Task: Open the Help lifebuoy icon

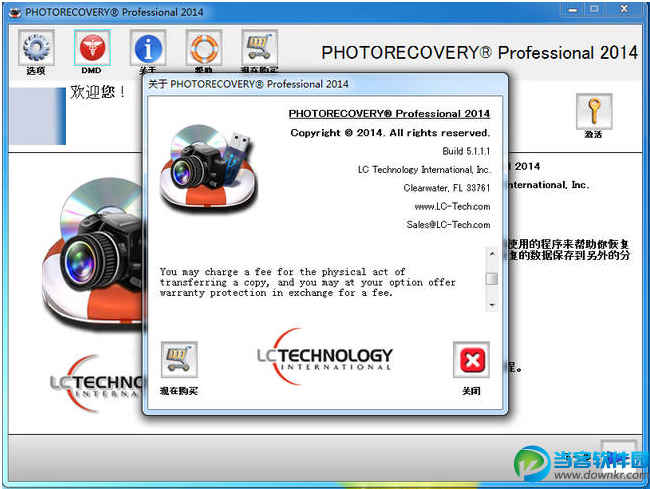Action: (x=204, y=48)
